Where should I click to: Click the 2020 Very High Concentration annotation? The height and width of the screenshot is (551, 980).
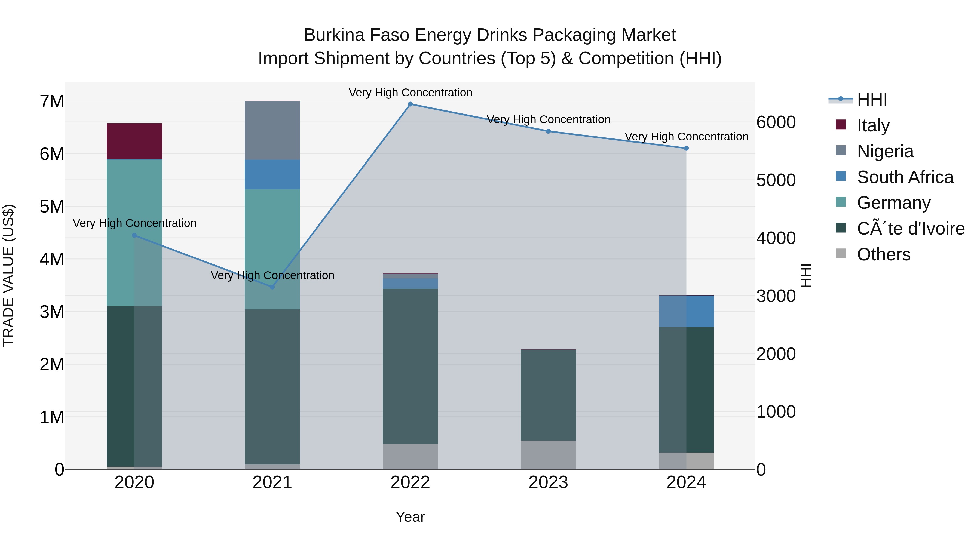(x=134, y=223)
